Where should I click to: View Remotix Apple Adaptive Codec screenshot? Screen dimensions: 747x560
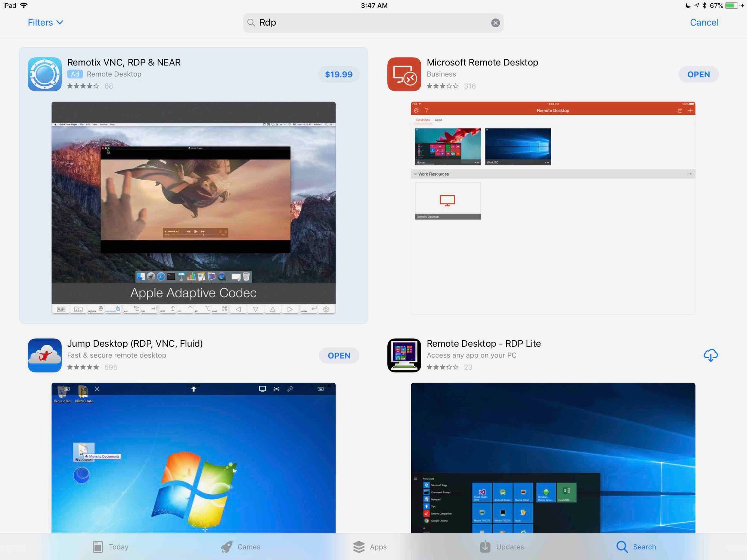[x=193, y=208]
